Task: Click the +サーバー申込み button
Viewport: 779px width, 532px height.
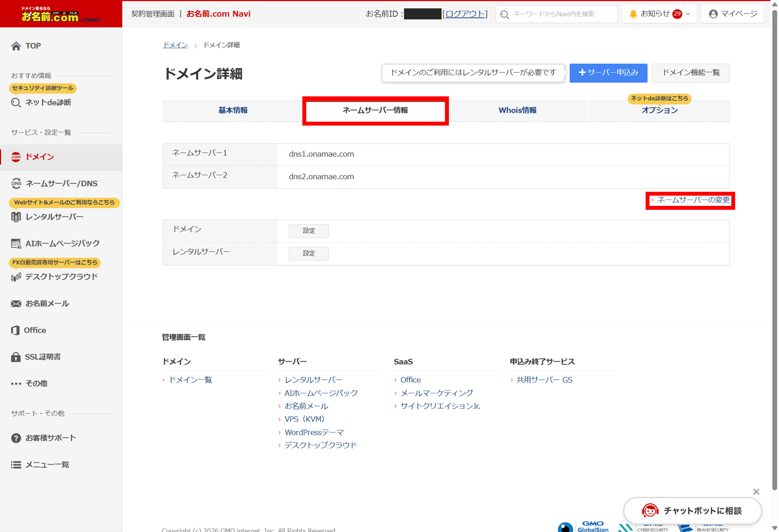Action: point(608,73)
